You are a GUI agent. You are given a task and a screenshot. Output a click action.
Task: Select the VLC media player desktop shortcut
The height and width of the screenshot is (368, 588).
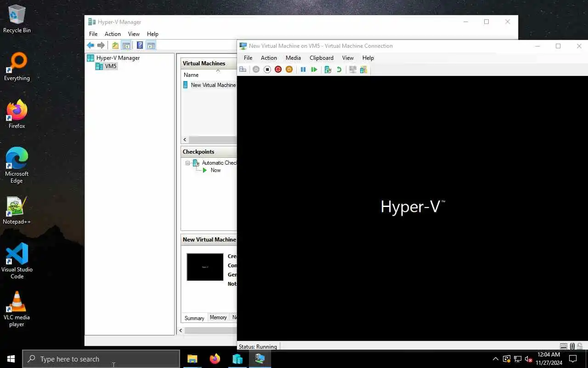(17, 309)
